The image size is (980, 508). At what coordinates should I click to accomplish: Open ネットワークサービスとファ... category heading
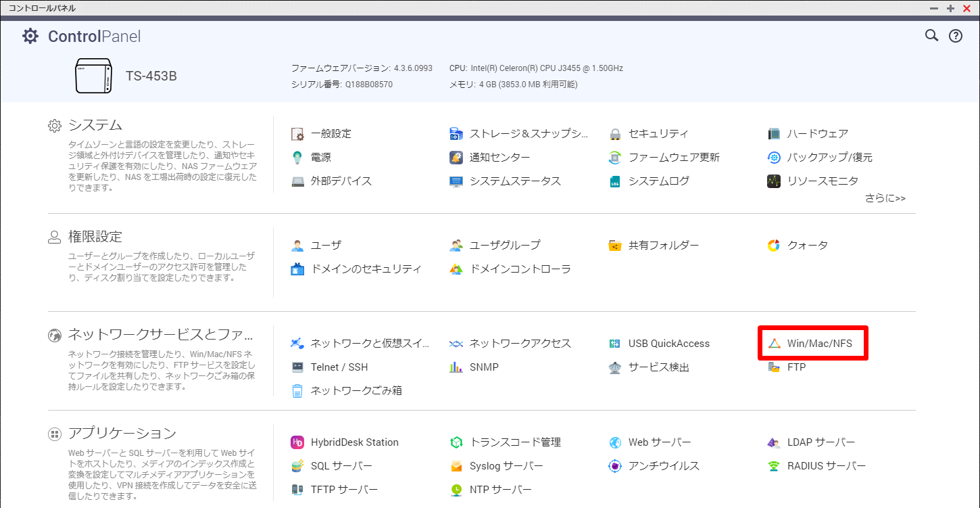pyautogui.click(x=160, y=335)
